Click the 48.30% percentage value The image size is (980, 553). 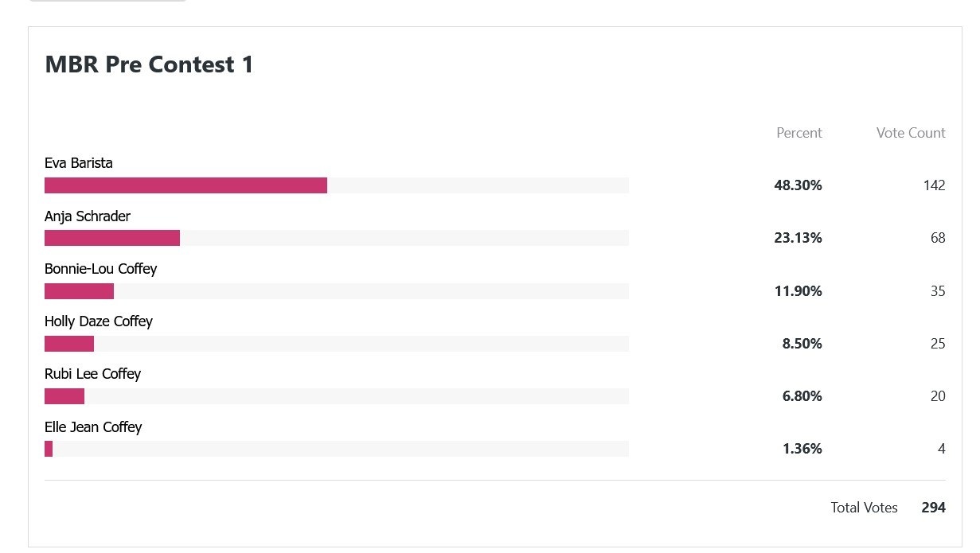pyautogui.click(x=798, y=185)
